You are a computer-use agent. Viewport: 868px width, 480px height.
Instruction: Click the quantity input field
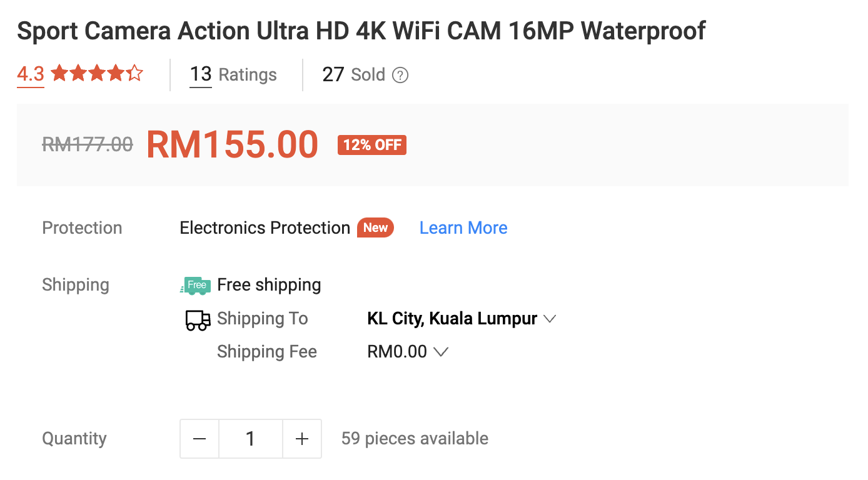pos(251,439)
